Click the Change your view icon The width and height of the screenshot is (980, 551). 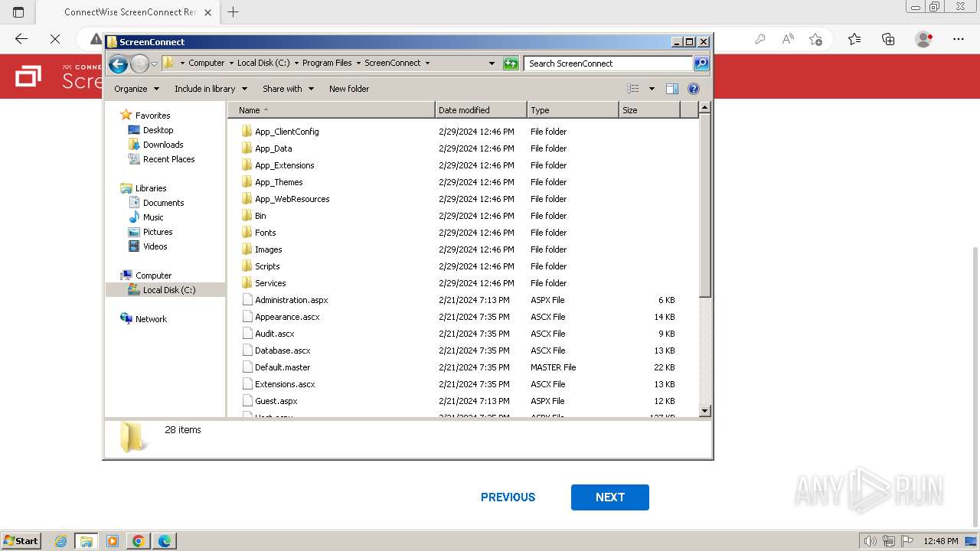[633, 89]
